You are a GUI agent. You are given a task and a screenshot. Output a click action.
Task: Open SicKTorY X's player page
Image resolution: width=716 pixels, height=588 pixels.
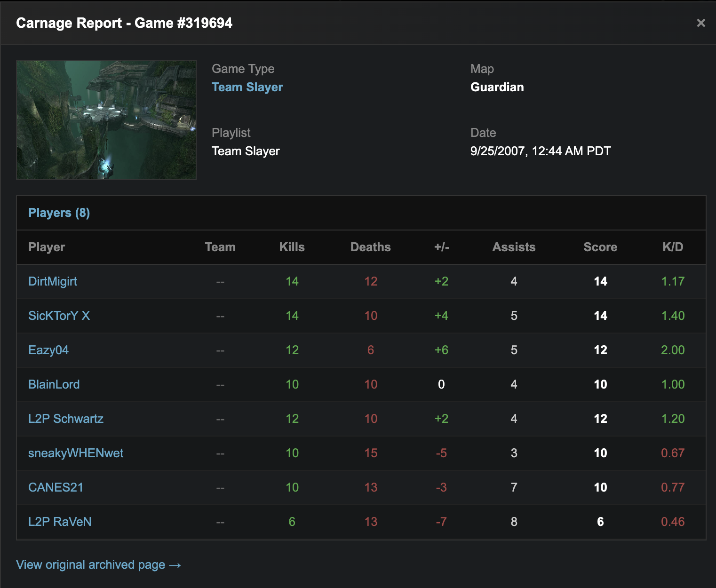pyautogui.click(x=59, y=316)
